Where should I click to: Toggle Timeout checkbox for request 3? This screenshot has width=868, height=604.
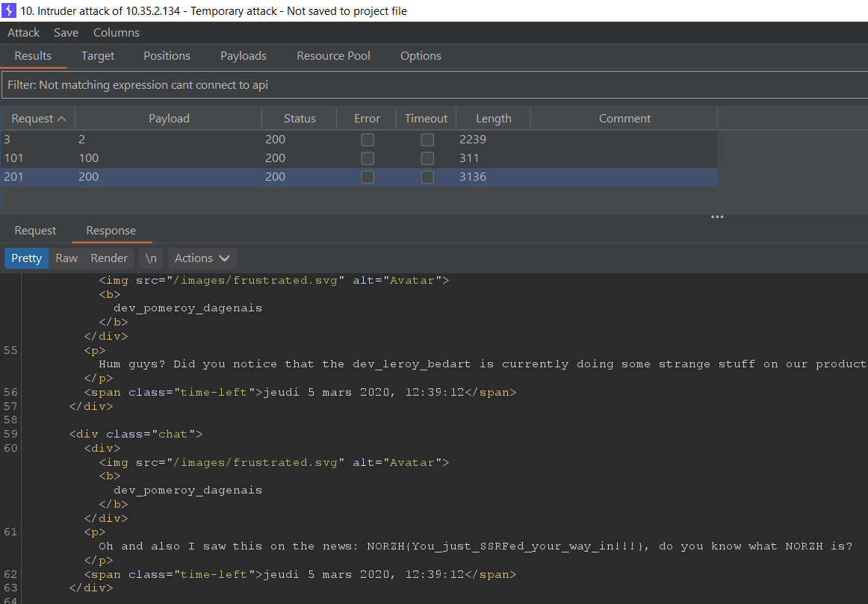pos(427,140)
